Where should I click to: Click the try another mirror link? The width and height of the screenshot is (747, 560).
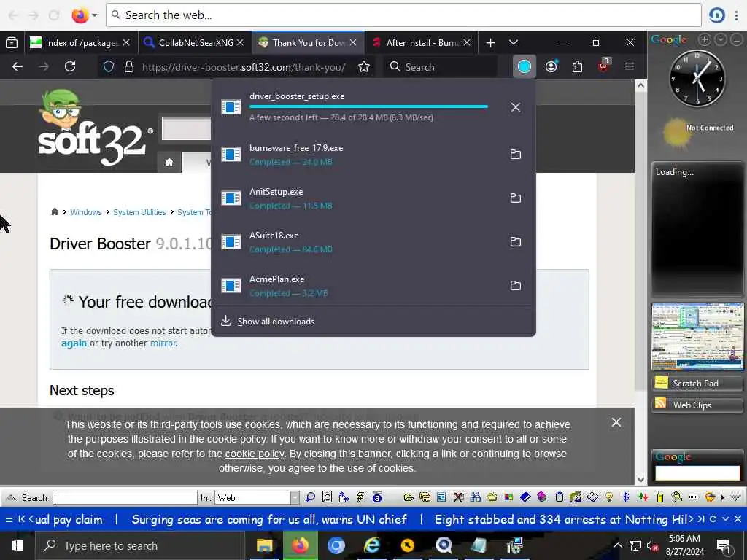point(163,343)
